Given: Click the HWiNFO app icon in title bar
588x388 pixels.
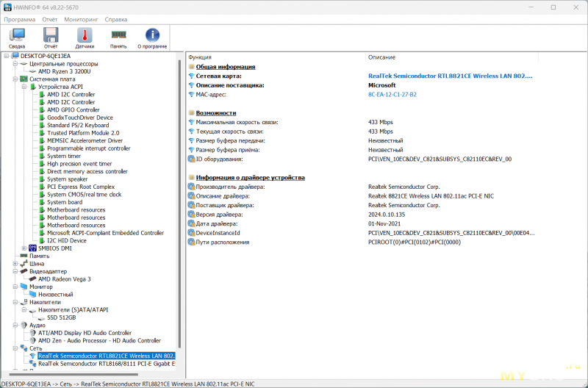Looking at the screenshot, I should click(x=7, y=7).
